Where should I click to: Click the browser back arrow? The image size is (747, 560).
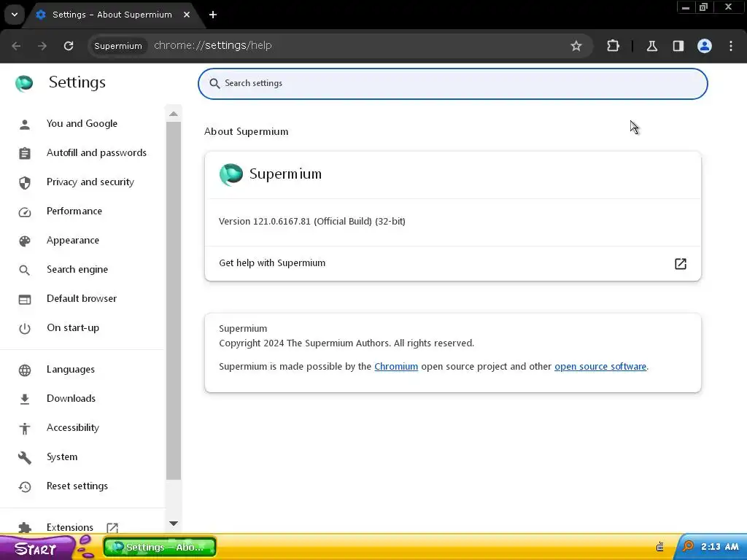16,46
